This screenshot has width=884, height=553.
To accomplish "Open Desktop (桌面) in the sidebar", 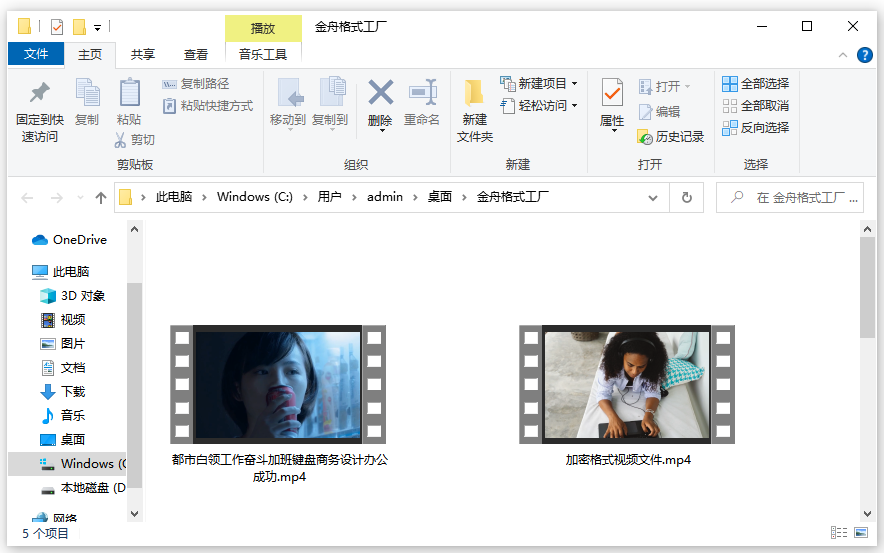I will [x=63, y=440].
